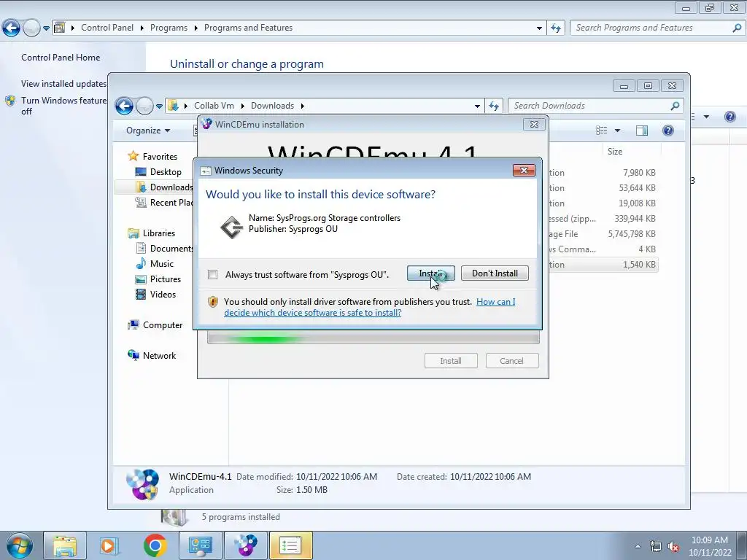Click View installed updates link
This screenshot has height=560, width=747.
[x=63, y=84]
